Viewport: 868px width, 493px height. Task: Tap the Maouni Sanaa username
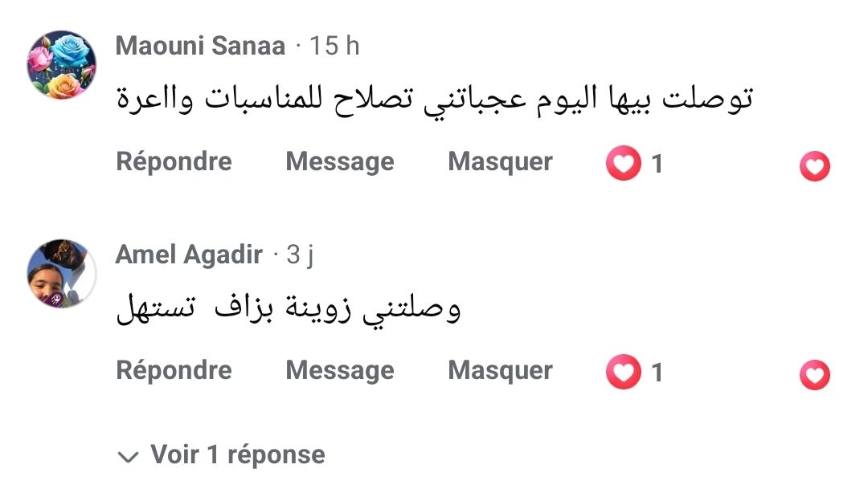200,46
